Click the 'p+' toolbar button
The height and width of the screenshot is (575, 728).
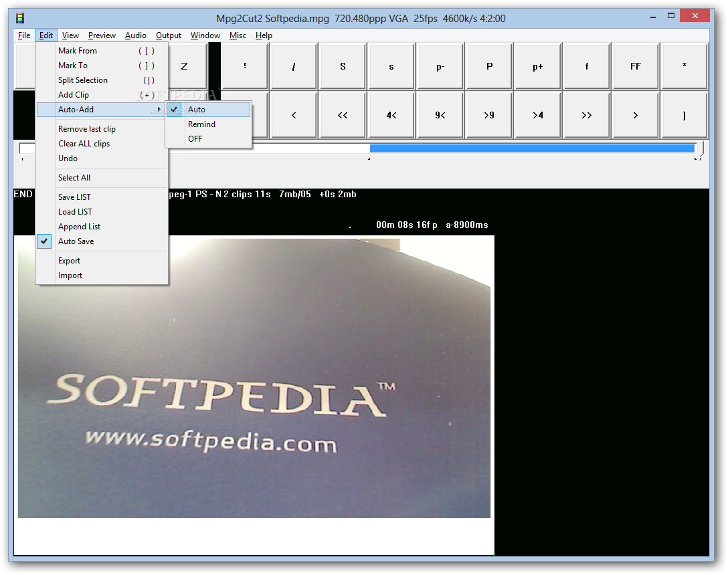click(538, 66)
